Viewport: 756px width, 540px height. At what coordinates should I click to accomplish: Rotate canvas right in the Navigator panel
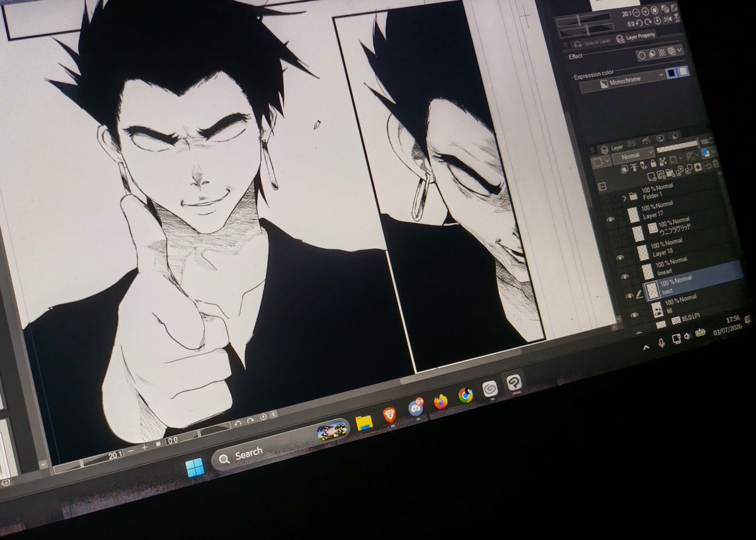coord(648,21)
